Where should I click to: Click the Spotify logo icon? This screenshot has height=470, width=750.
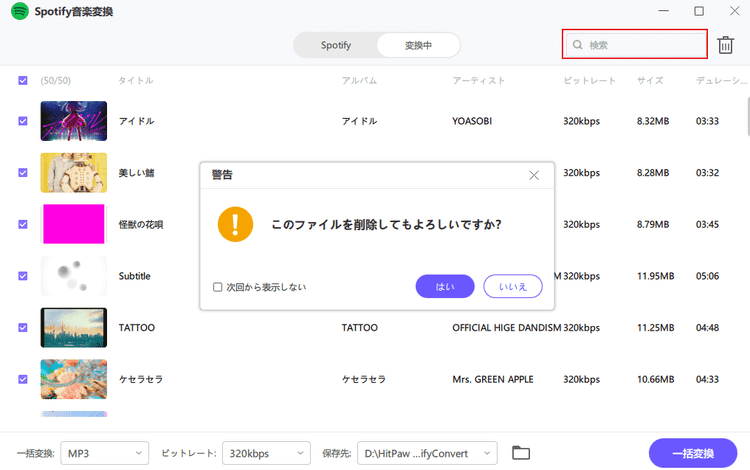click(x=20, y=11)
